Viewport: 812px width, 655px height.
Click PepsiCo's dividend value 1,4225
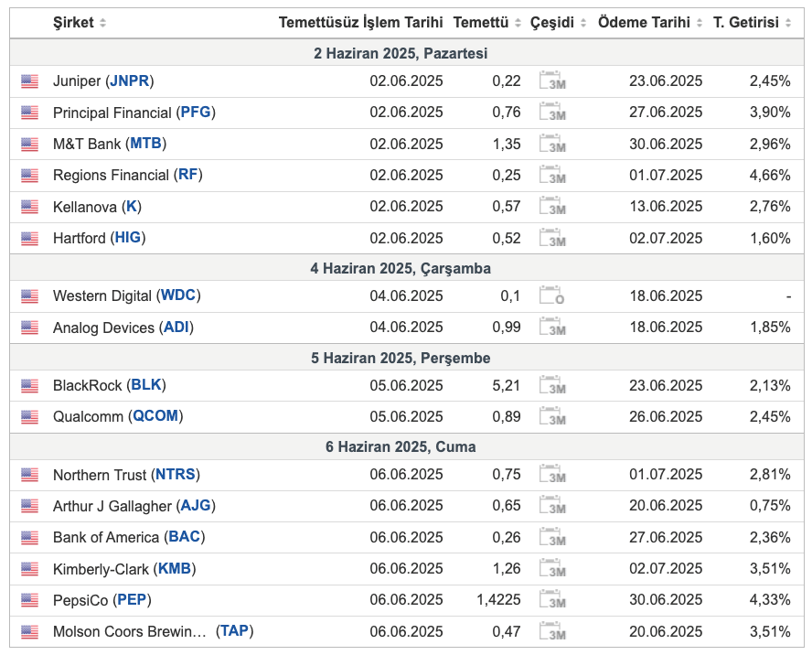(498, 599)
